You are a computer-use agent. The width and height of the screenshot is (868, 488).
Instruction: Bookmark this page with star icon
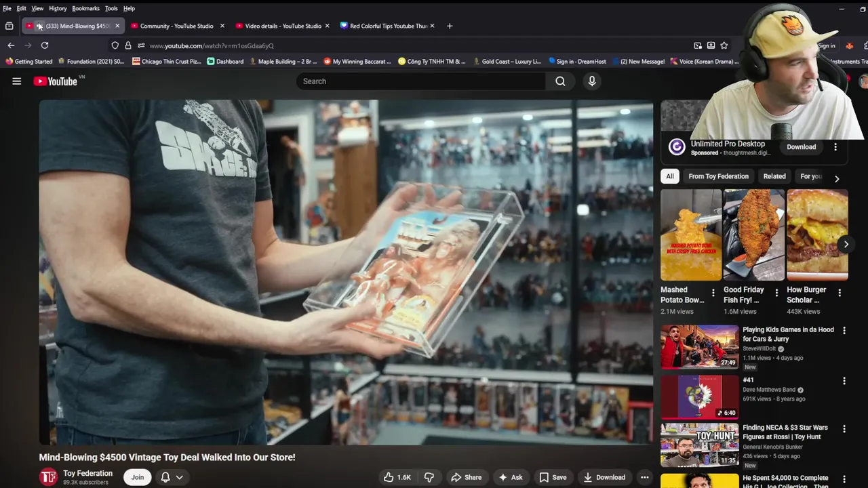pyautogui.click(x=724, y=45)
